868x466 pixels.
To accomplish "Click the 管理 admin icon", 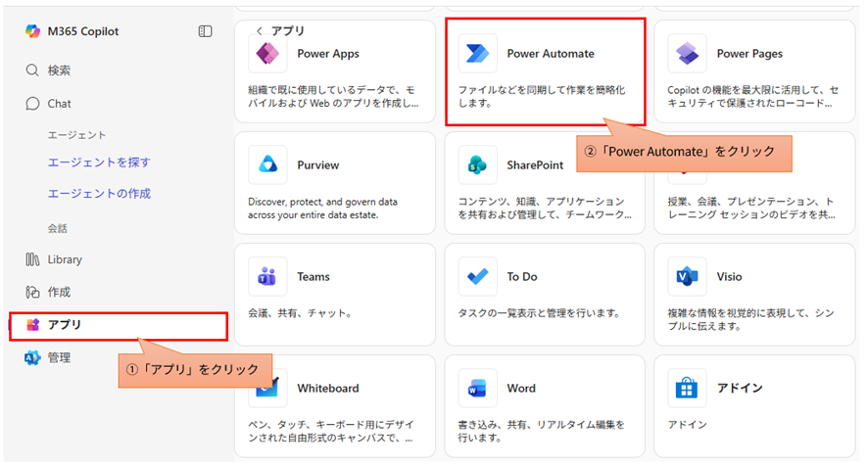I will pyautogui.click(x=32, y=358).
